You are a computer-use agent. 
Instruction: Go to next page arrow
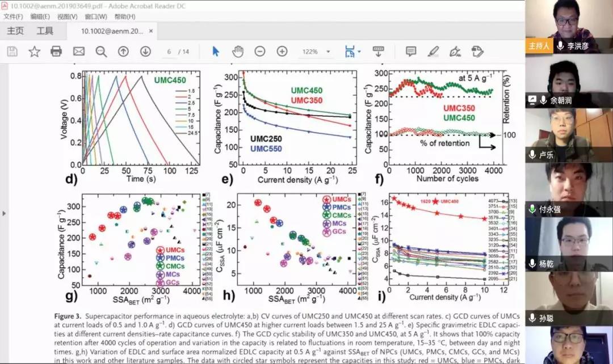coord(145,52)
